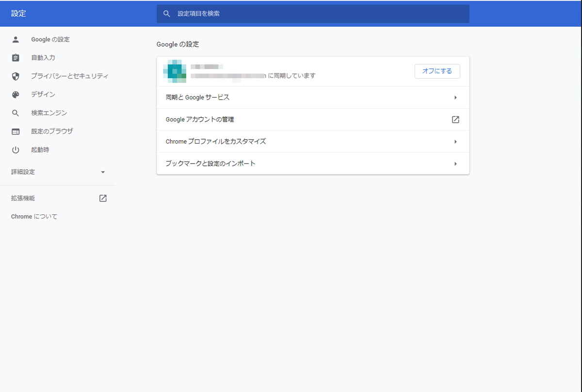Click the power icon for 起動時

[x=16, y=150]
